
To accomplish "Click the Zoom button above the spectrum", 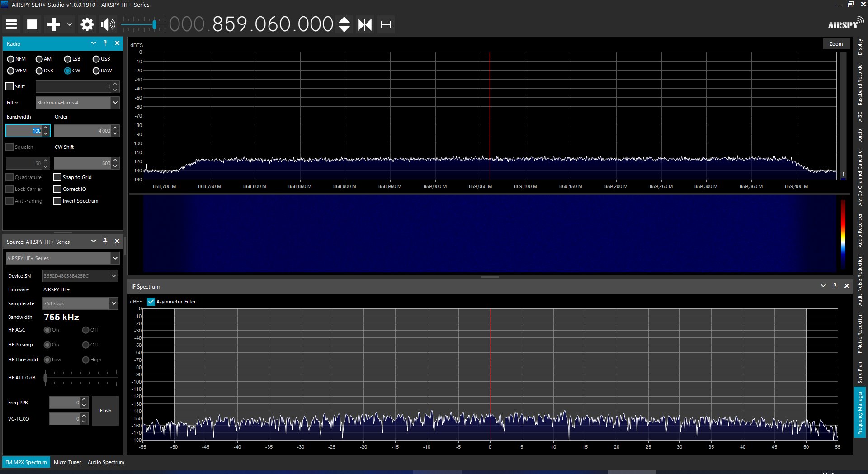I will (x=836, y=43).
